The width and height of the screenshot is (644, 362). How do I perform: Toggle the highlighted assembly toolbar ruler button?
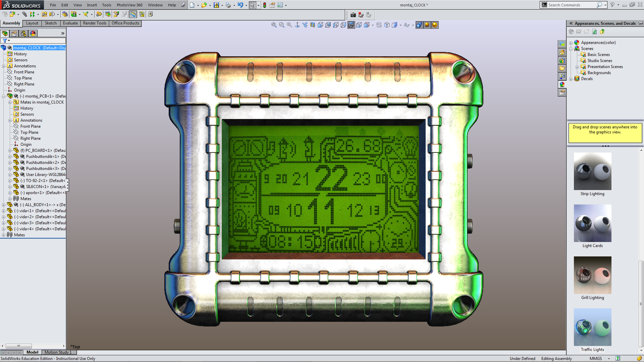click(133, 14)
